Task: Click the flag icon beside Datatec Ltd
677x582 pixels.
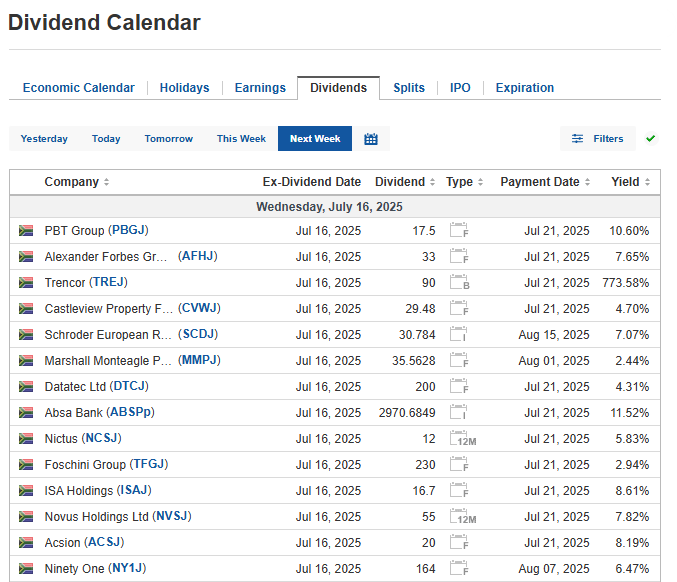Action: tap(26, 386)
